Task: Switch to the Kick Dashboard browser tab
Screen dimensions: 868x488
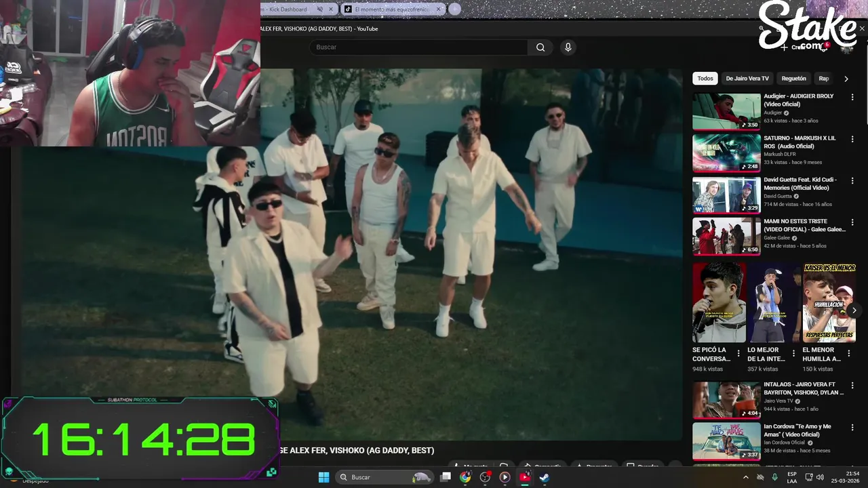Action: 288,9
